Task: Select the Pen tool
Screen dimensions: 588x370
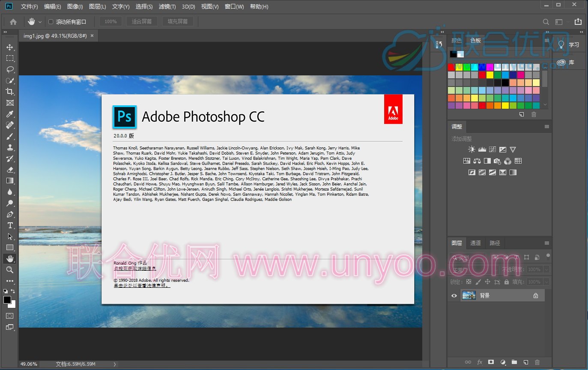Action: pos(9,214)
